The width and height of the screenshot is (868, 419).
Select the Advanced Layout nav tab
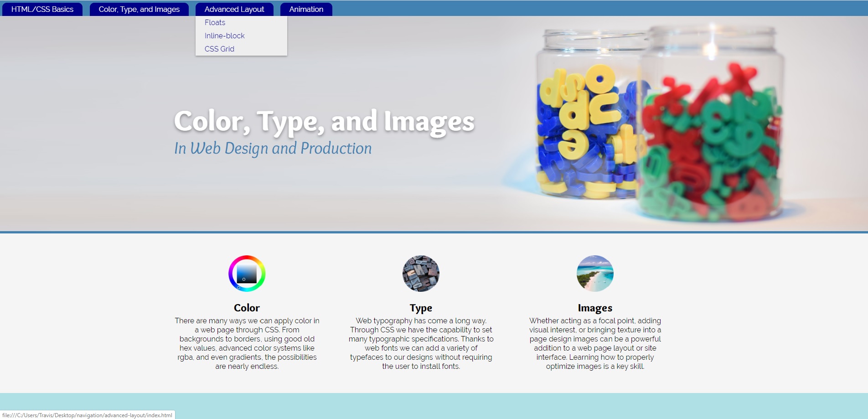tap(234, 9)
